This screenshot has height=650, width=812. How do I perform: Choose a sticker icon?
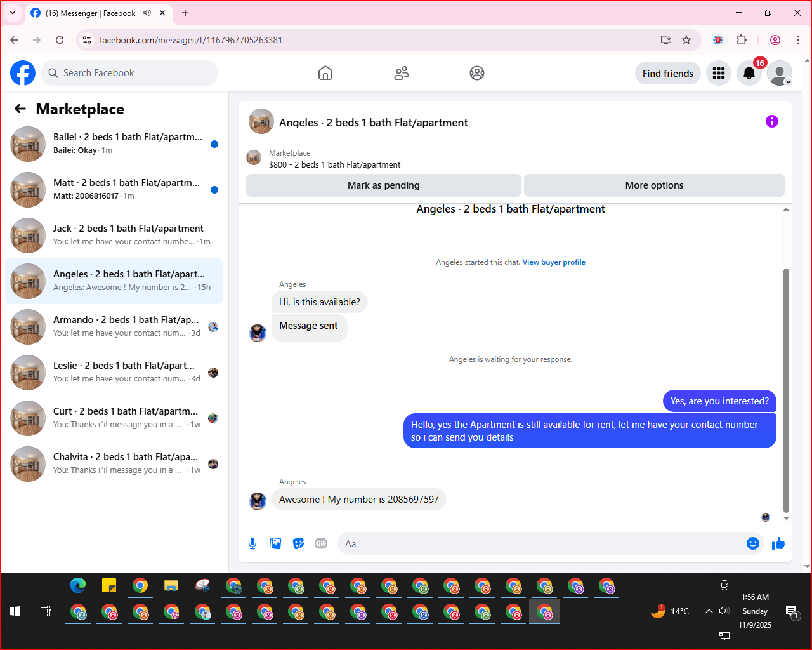[x=298, y=543]
